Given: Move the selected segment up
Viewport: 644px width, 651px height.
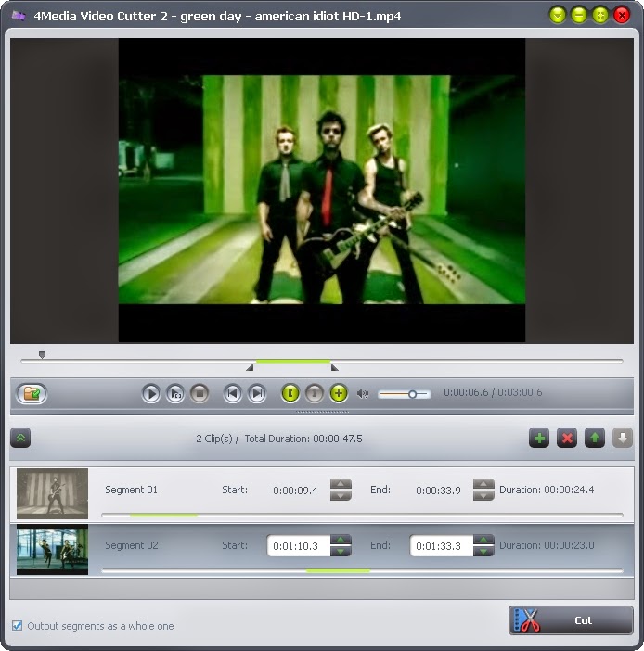Looking at the screenshot, I should point(594,438).
